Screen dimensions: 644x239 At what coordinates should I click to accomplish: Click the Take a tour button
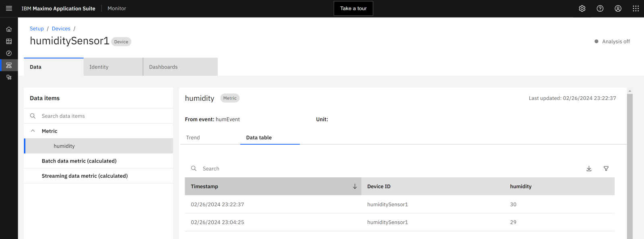coord(353,8)
